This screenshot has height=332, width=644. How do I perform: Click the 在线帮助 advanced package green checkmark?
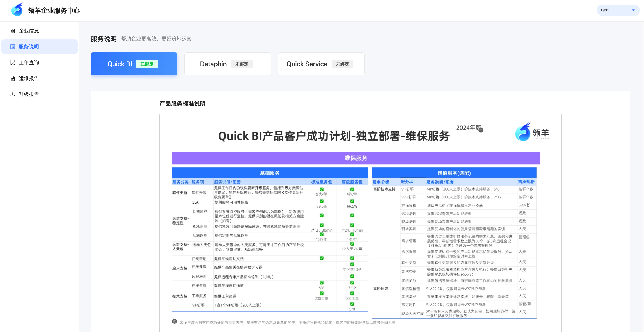coord(352,258)
